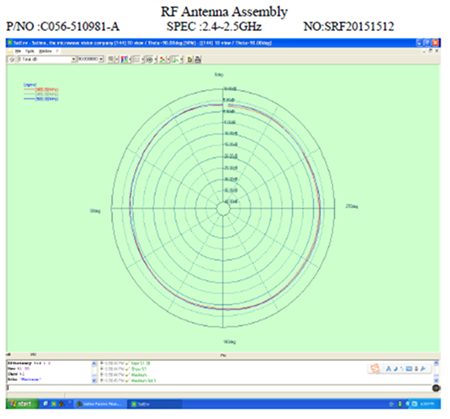Viewport: 450px width, 419px height.
Task: Click the system tray clock
Action: tap(427, 404)
